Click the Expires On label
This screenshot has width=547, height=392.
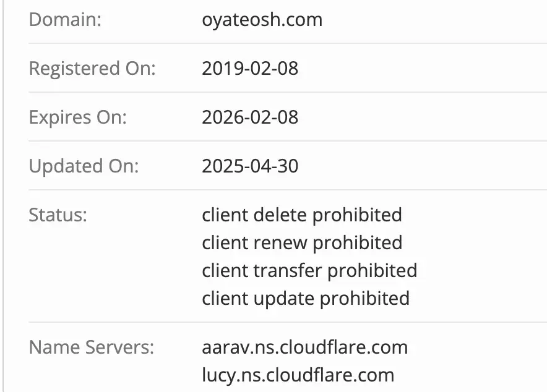[77, 117]
